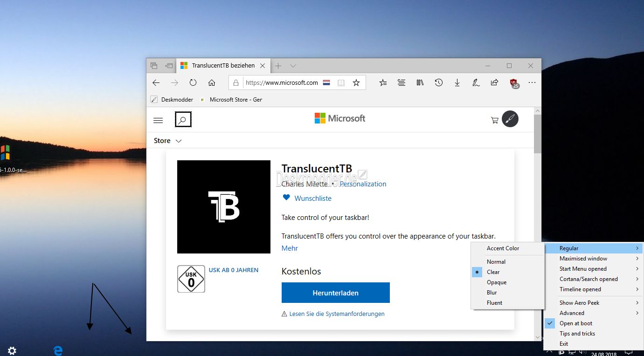Image resolution: width=644 pixels, height=356 pixels.
Task: Open the Favorites hub icon
Action: point(383,82)
